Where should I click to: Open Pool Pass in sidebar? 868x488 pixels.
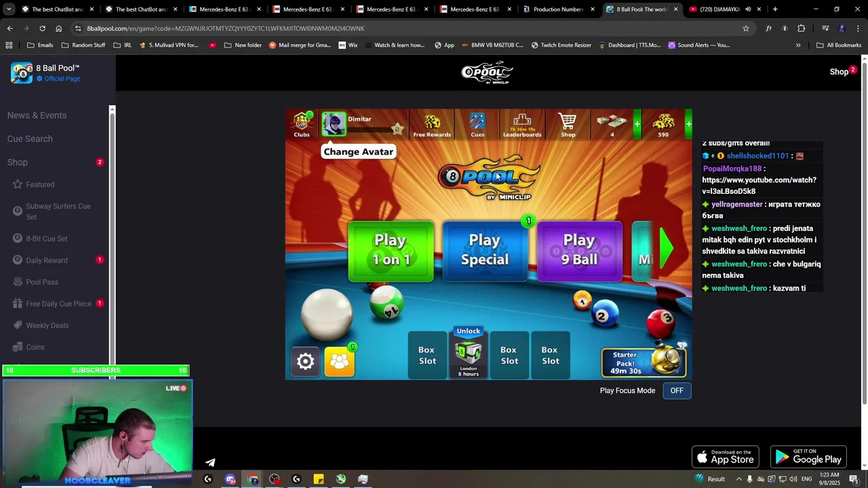[x=42, y=282]
